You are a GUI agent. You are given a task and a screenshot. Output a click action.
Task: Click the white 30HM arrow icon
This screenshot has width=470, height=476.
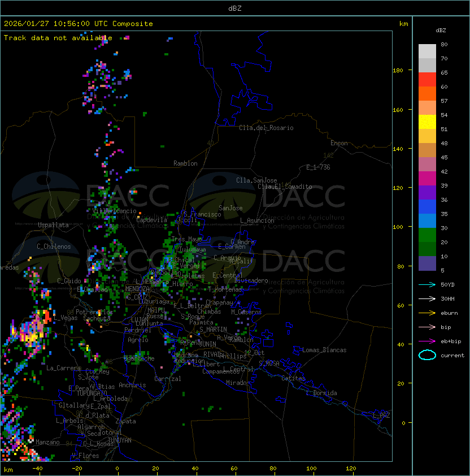pos(427,298)
